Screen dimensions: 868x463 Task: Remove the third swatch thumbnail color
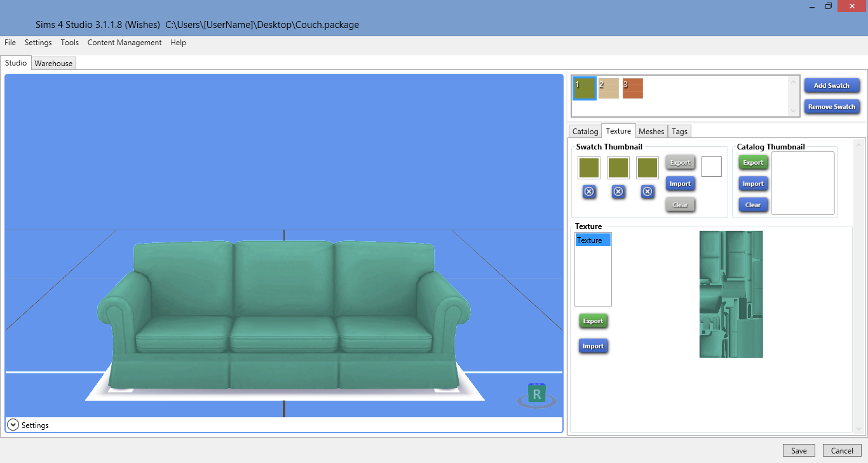coord(648,191)
